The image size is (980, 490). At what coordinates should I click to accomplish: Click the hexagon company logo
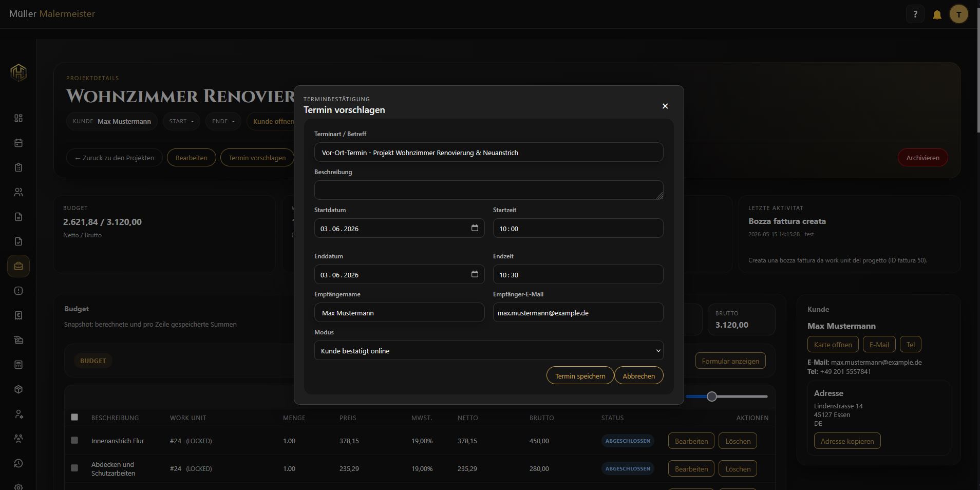(18, 72)
